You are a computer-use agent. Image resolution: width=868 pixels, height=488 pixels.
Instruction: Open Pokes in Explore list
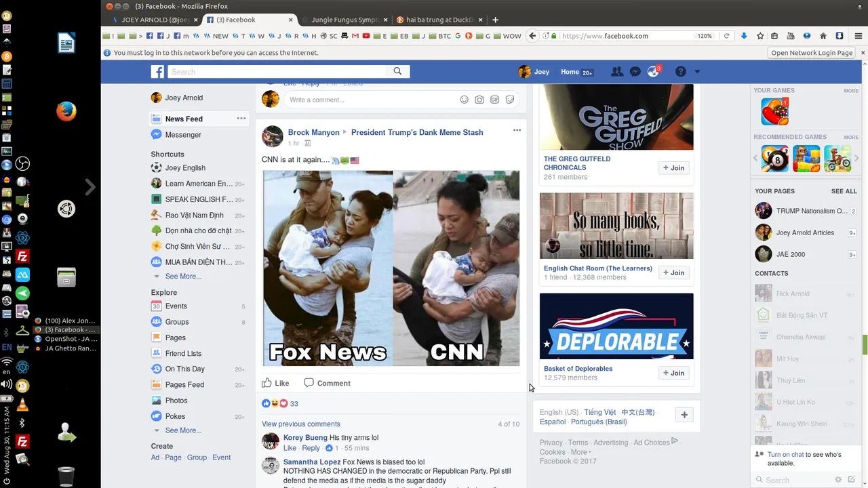[x=175, y=416]
